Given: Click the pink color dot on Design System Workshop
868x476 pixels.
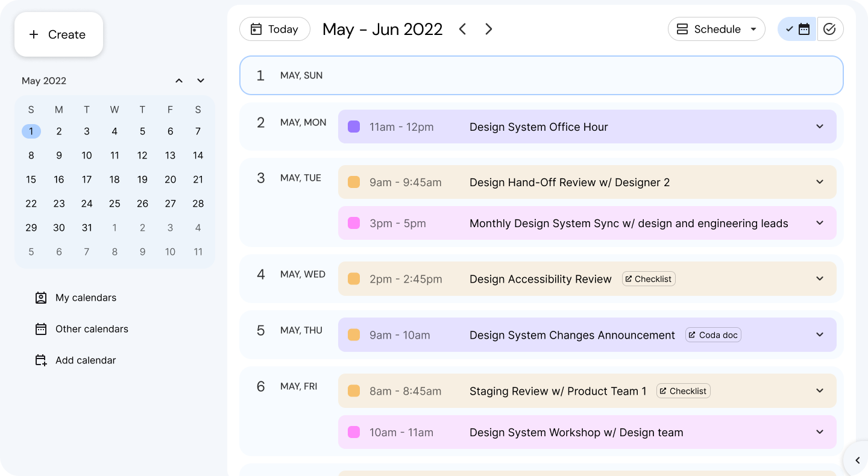Looking at the screenshot, I should coord(354,432).
